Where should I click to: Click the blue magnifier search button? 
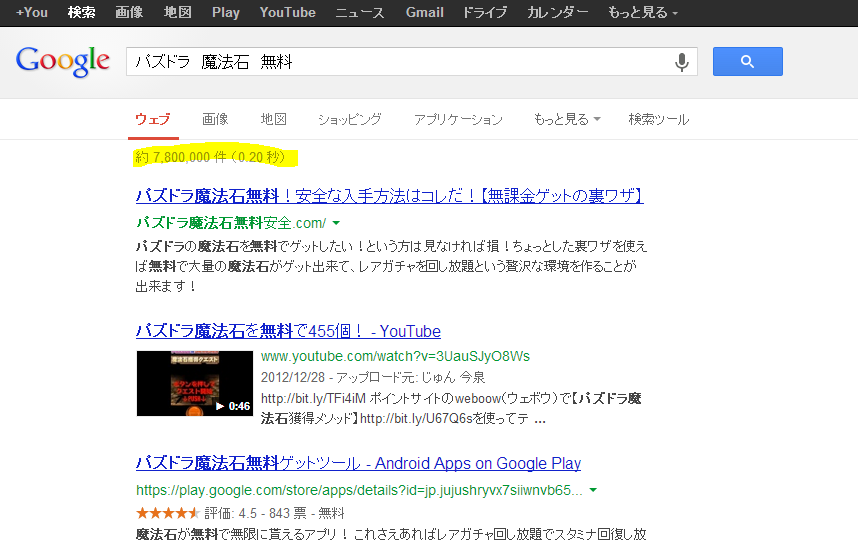pos(747,61)
